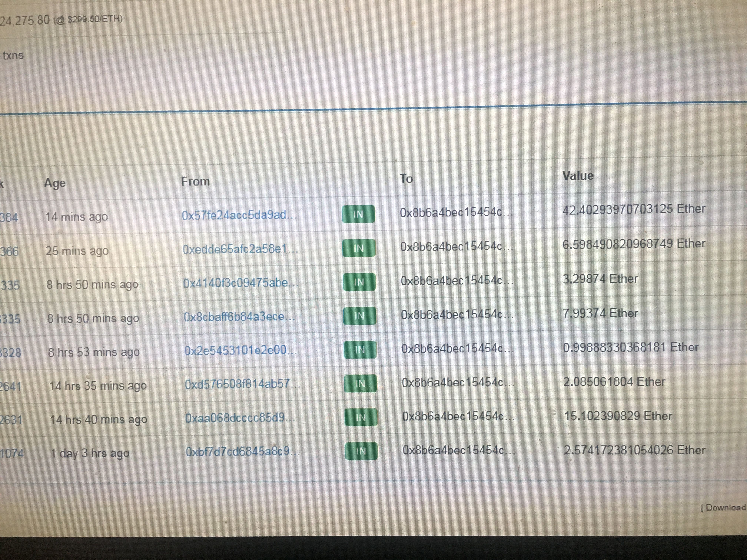Select the 8 hrs 53 mins ago cell
Viewport: 747px width, 560px height.
click(94, 352)
